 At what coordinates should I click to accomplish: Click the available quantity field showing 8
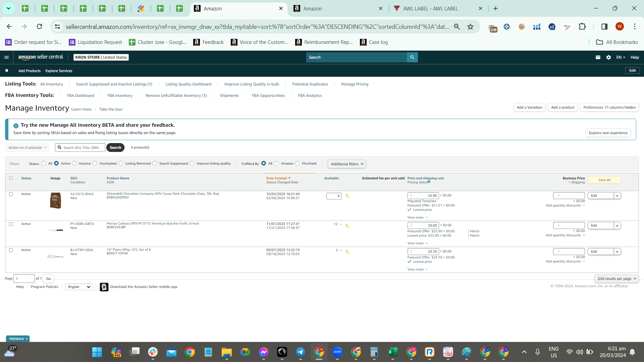point(334,196)
